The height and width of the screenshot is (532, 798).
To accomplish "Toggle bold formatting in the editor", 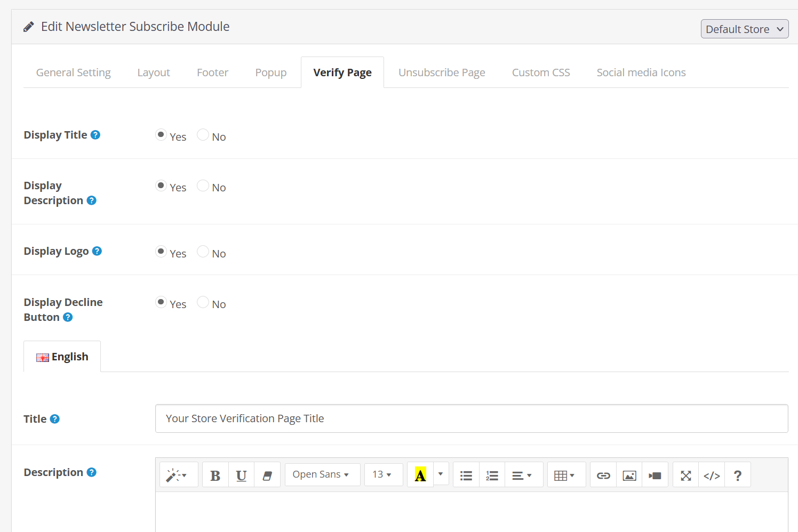I will coord(215,475).
